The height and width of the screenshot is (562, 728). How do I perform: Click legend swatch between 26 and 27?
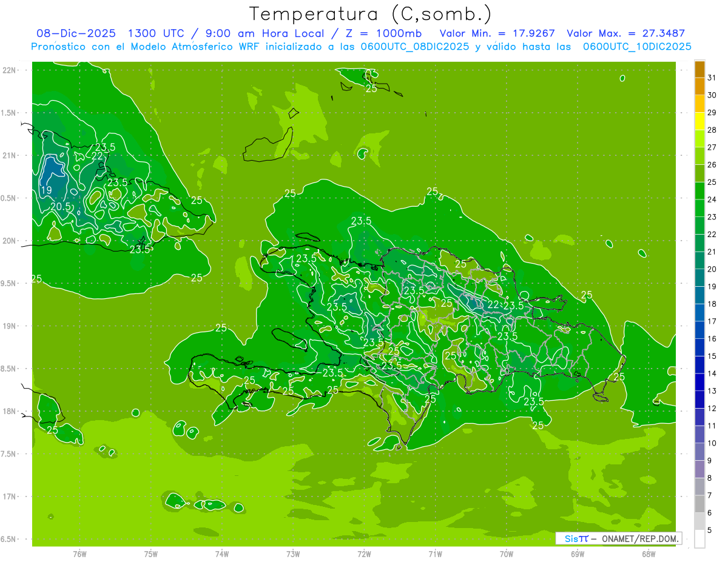click(699, 156)
